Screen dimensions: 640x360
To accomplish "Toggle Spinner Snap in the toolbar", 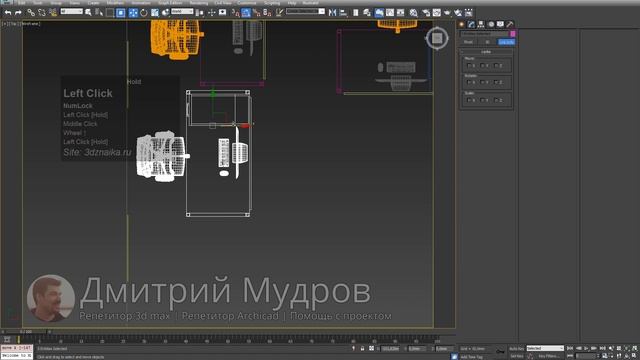I will point(267,13).
